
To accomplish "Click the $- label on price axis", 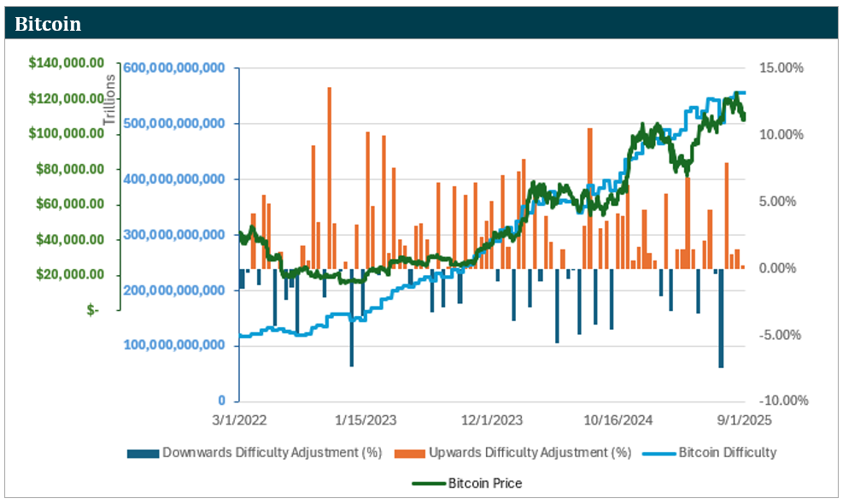I will coord(92,310).
